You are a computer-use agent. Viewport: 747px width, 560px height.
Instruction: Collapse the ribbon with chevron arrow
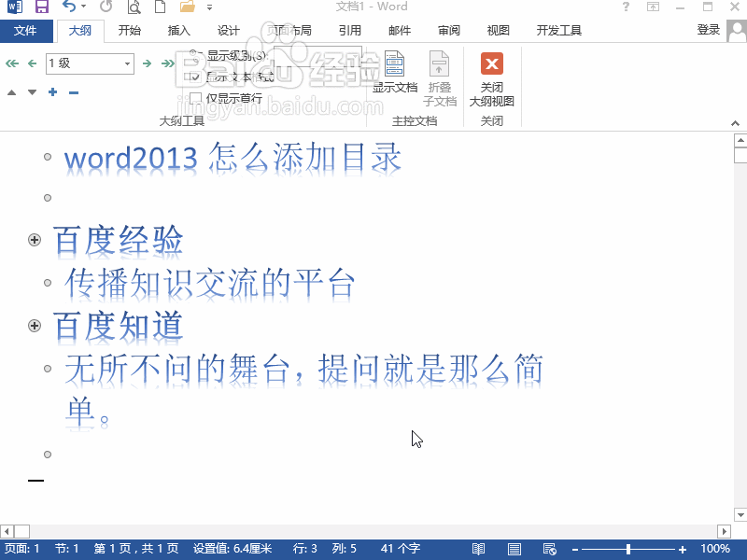coord(735,123)
